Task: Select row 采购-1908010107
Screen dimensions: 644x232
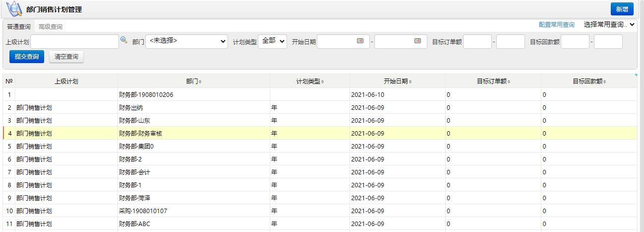Action: [x=320, y=211]
